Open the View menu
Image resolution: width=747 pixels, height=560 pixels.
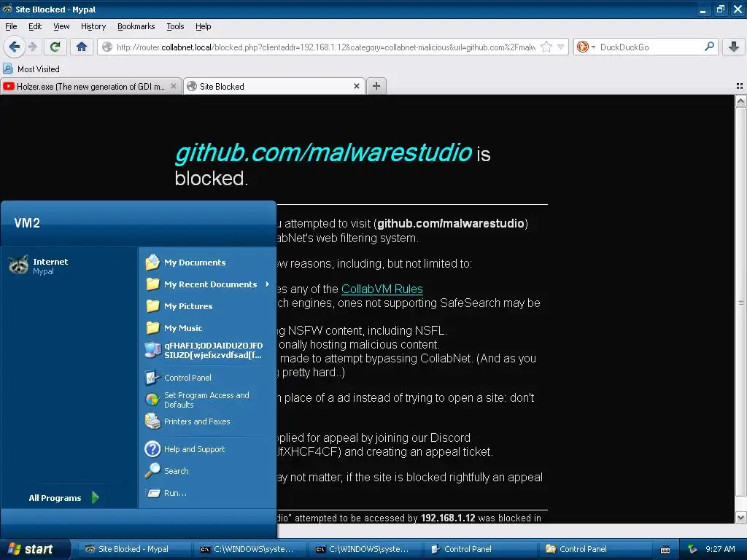[x=61, y=27]
